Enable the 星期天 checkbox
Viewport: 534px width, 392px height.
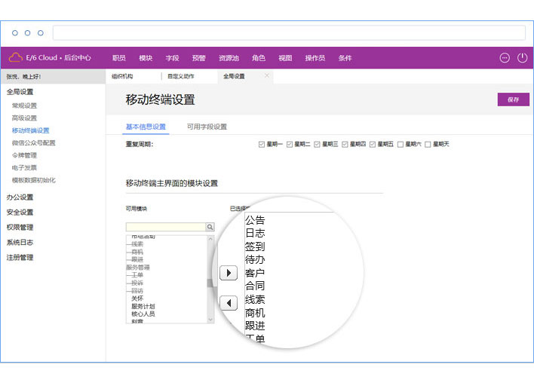pyautogui.click(x=428, y=144)
